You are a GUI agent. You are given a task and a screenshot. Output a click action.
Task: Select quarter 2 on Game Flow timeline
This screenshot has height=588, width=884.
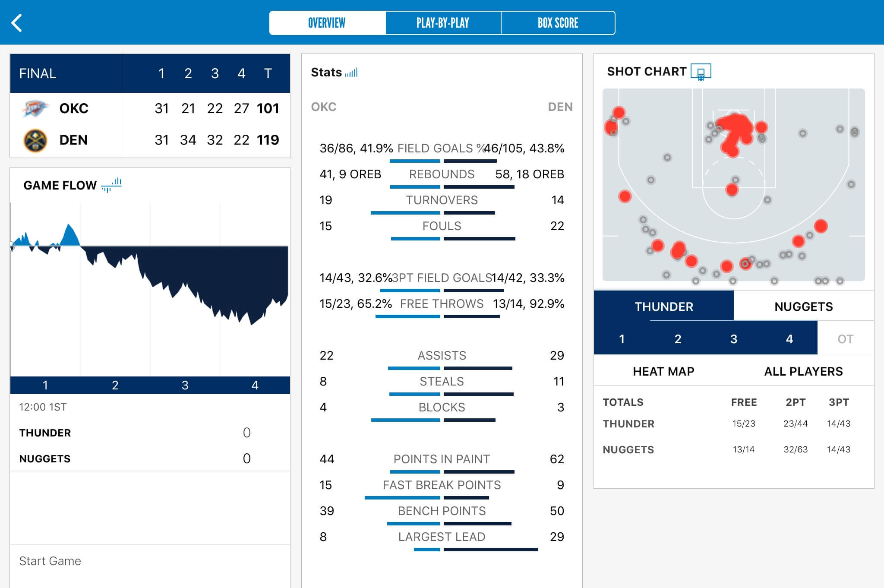click(x=115, y=385)
